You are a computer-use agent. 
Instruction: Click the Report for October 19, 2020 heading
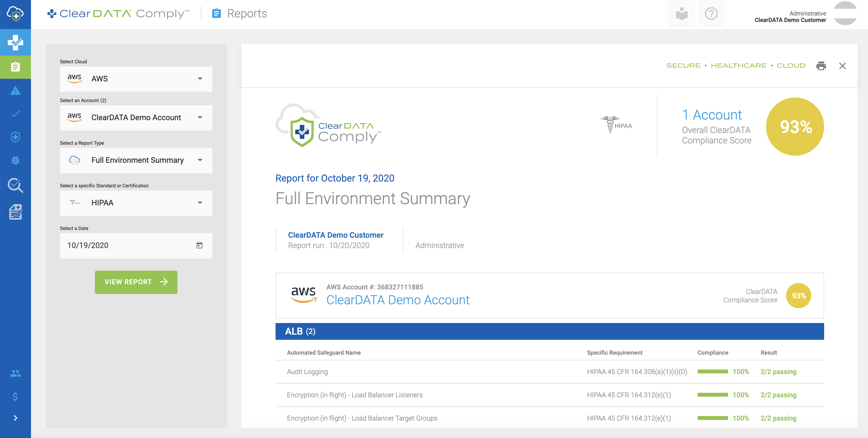tap(335, 178)
